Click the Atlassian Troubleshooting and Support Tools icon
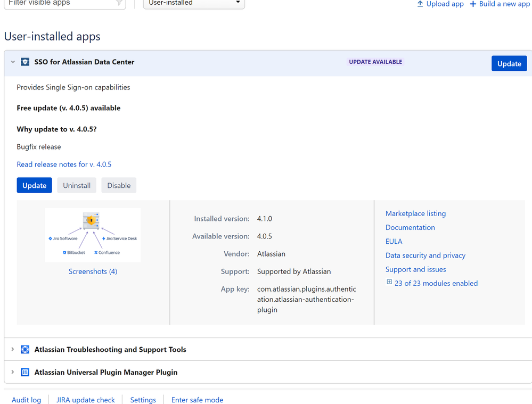Viewport: 532px width, 404px height. point(25,349)
